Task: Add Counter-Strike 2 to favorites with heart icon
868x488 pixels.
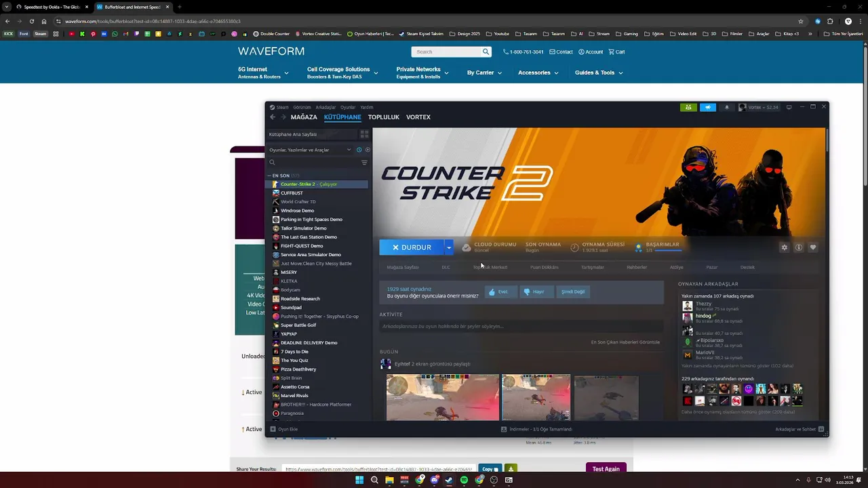Action: point(813,247)
